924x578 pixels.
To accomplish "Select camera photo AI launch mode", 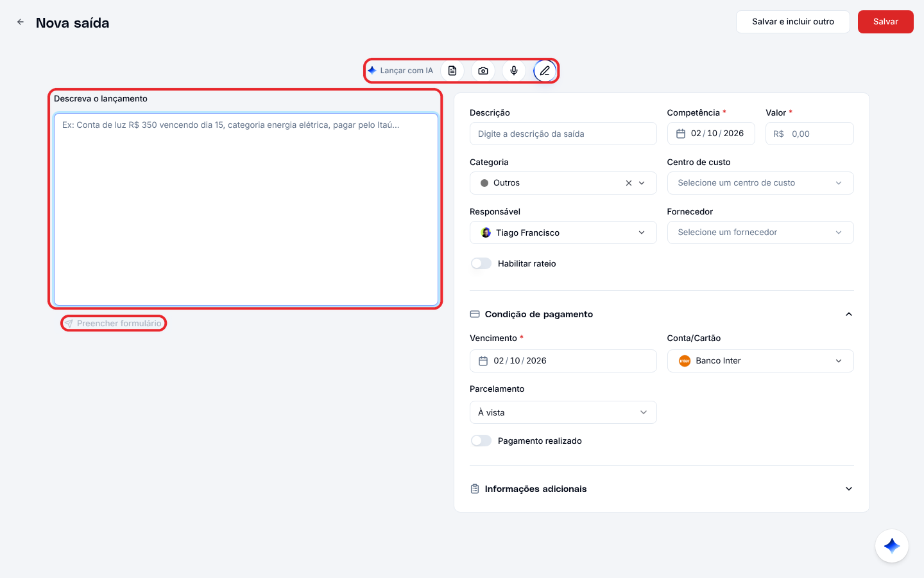I will (x=483, y=71).
